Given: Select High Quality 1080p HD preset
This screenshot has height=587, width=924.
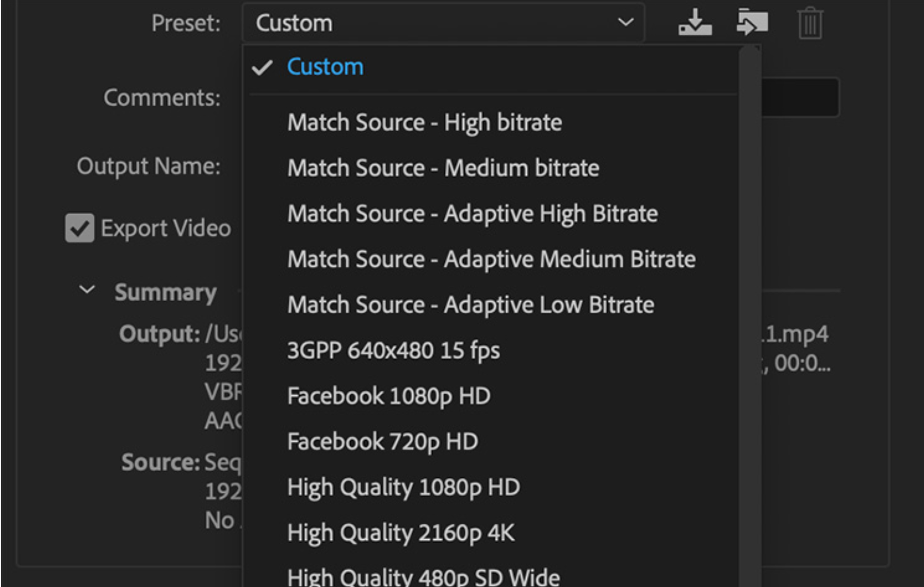Looking at the screenshot, I should click(403, 487).
